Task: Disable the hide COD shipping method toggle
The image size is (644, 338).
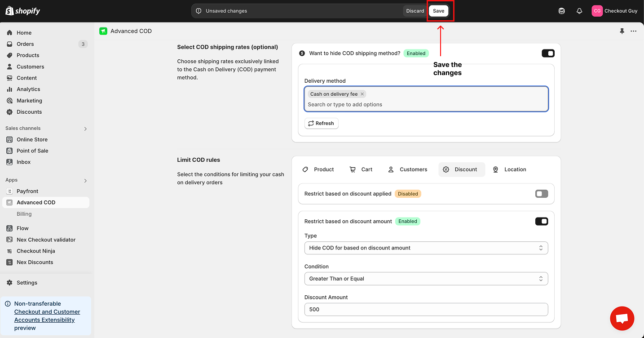Action: point(548,53)
